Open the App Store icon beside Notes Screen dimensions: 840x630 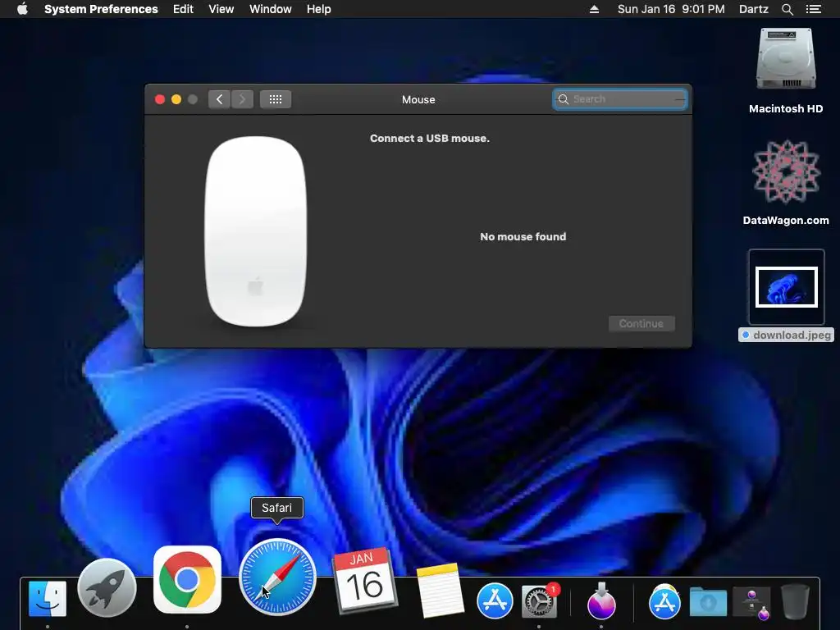(495, 600)
